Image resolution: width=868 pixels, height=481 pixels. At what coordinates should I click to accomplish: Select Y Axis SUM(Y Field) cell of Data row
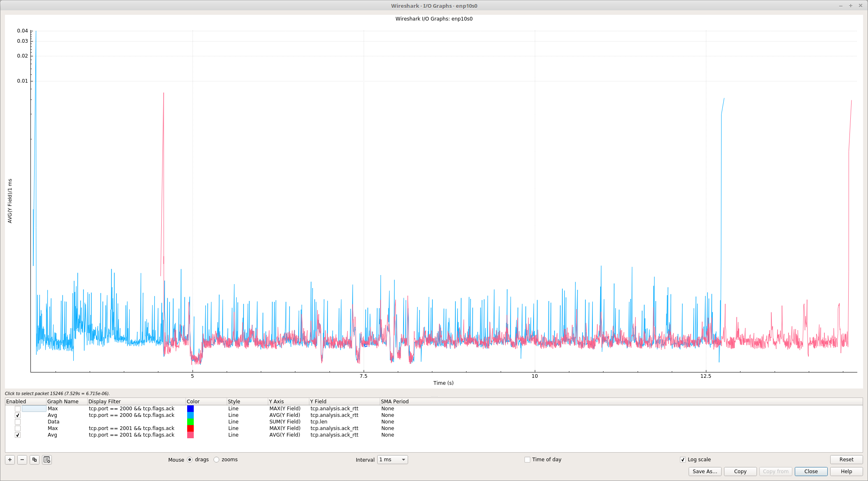coord(285,422)
